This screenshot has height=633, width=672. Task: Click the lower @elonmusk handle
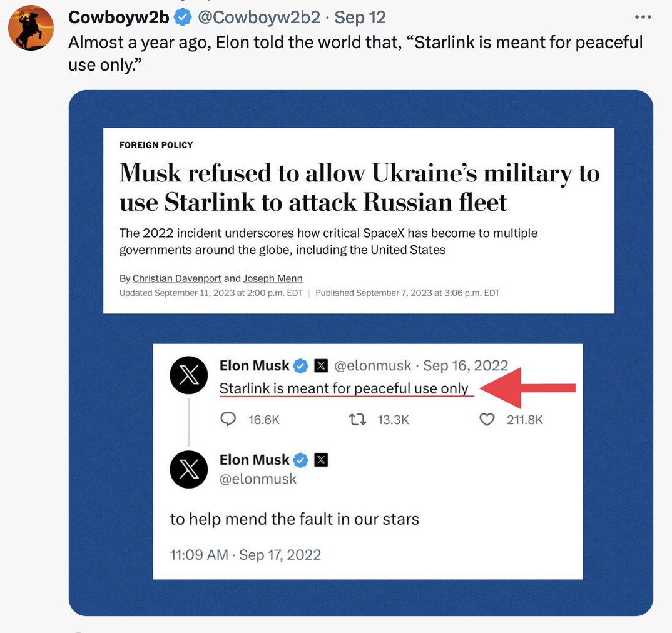[258, 479]
